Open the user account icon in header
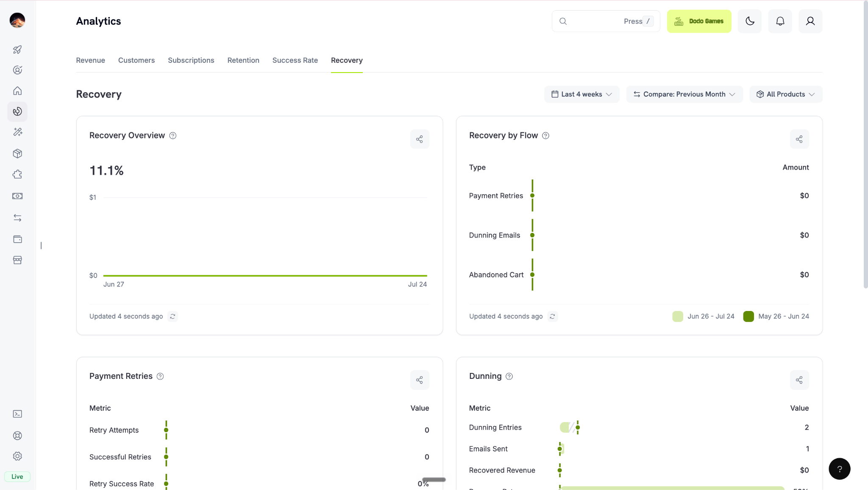The width and height of the screenshot is (868, 490). 810,21
